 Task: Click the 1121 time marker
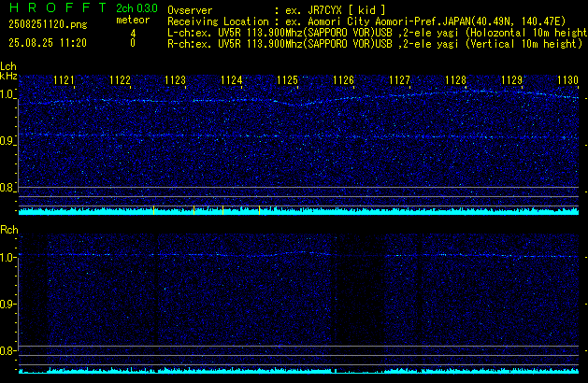coord(64,80)
